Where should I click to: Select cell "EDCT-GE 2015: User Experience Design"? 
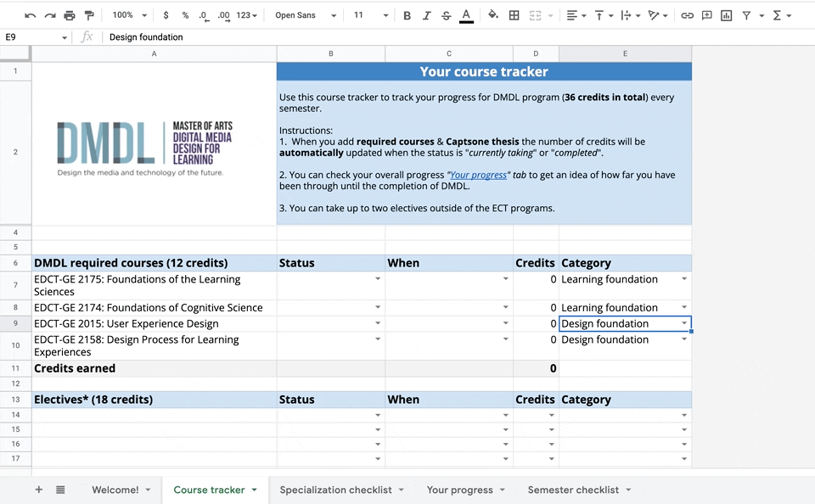coord(154,324)
